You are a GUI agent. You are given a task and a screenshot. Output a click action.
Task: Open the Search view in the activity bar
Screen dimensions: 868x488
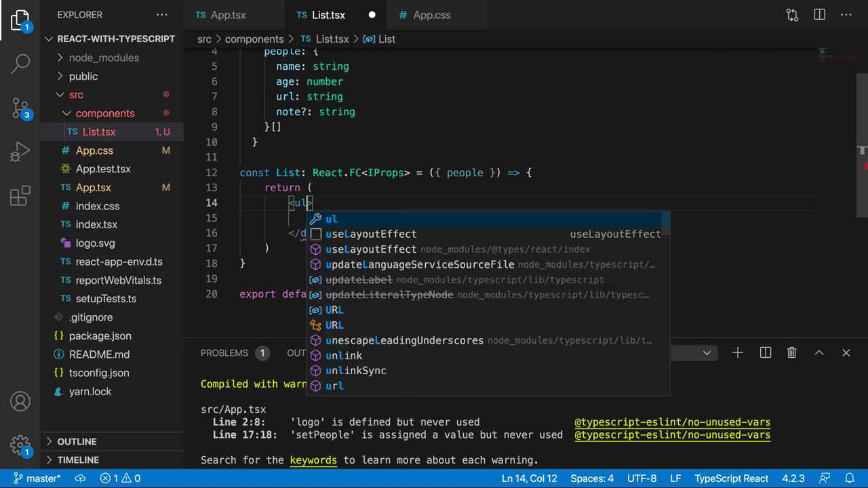click(20, 64)
